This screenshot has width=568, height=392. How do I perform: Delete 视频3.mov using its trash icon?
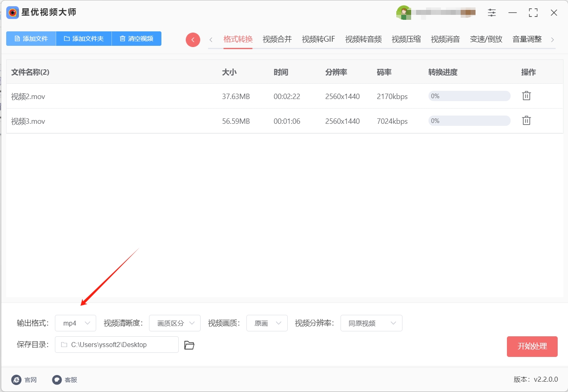tap(526, 120)
